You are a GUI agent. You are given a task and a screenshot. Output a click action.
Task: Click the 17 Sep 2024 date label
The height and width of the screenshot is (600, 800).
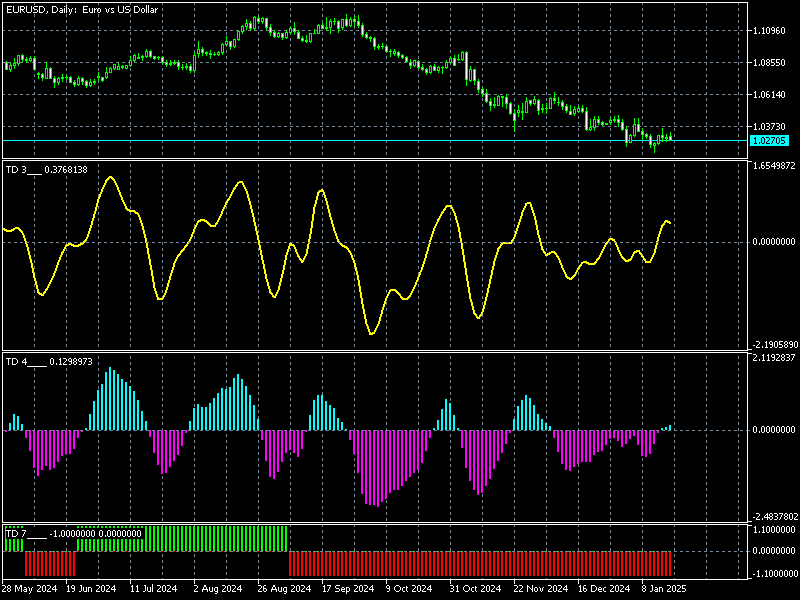pyautogui.click(x=348, y=589)
